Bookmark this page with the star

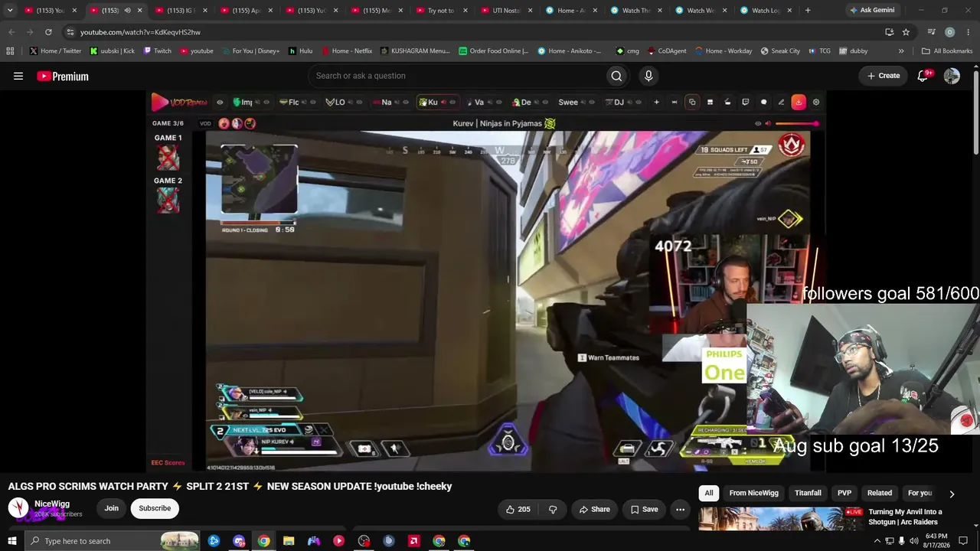pos(906,32)
